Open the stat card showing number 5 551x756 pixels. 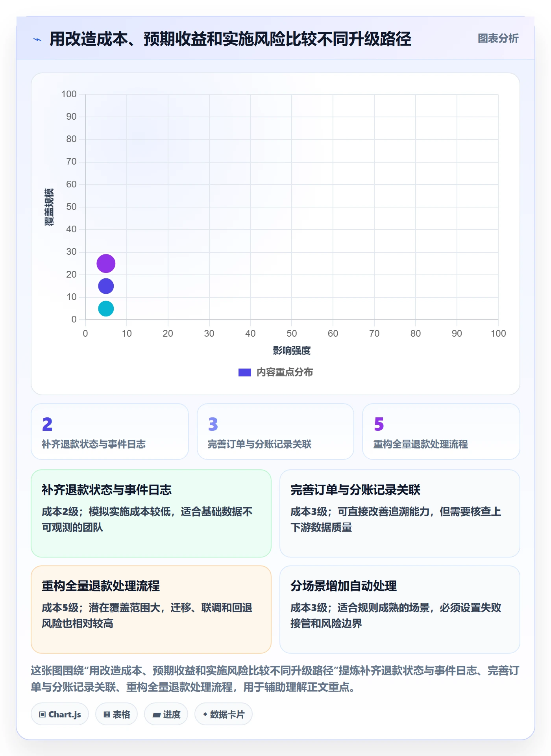pos(441,432)
